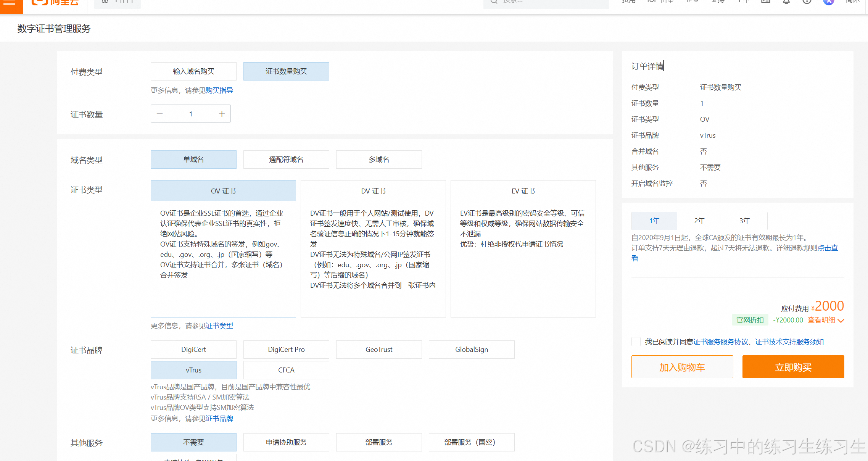Choose the EV 证书 certificate type

[x=523, y=191]
